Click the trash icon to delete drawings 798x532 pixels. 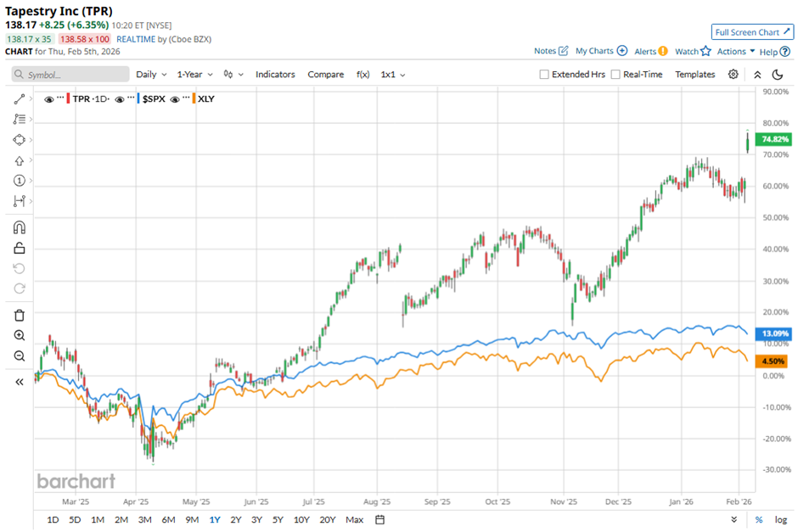coord(19,315)
